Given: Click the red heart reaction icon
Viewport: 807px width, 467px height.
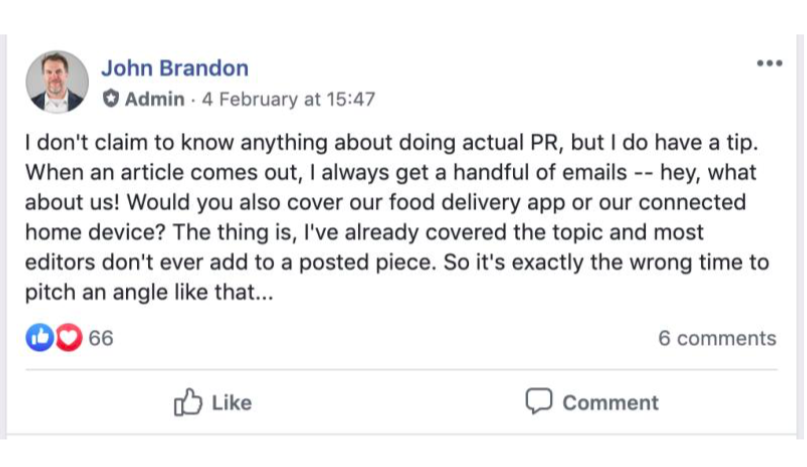Looking at the screenshot, I should (66, 338).
